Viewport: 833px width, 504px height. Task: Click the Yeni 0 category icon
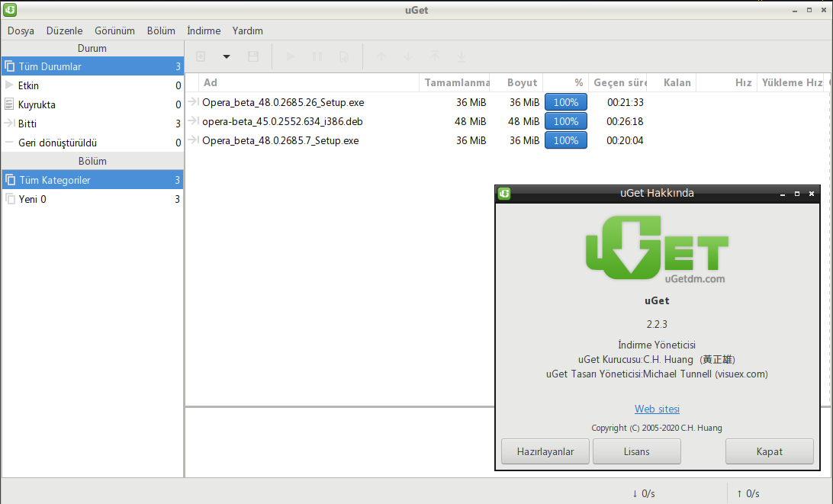[10, 199]
